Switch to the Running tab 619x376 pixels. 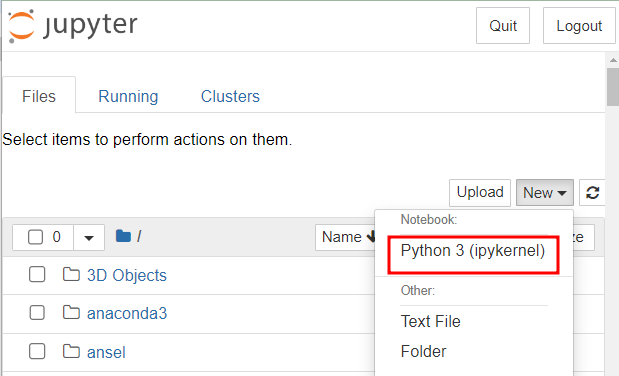[x=128, y=96]
